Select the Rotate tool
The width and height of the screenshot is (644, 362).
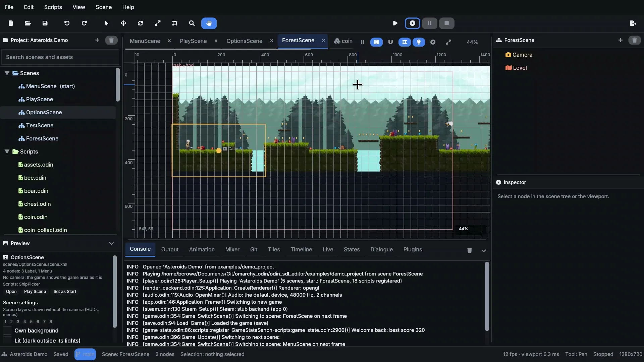click(141, 23)
